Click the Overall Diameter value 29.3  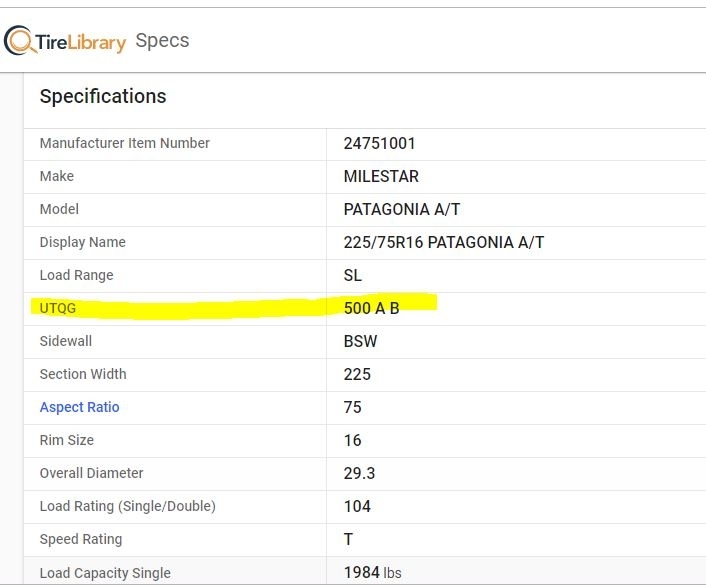[358, 473]
